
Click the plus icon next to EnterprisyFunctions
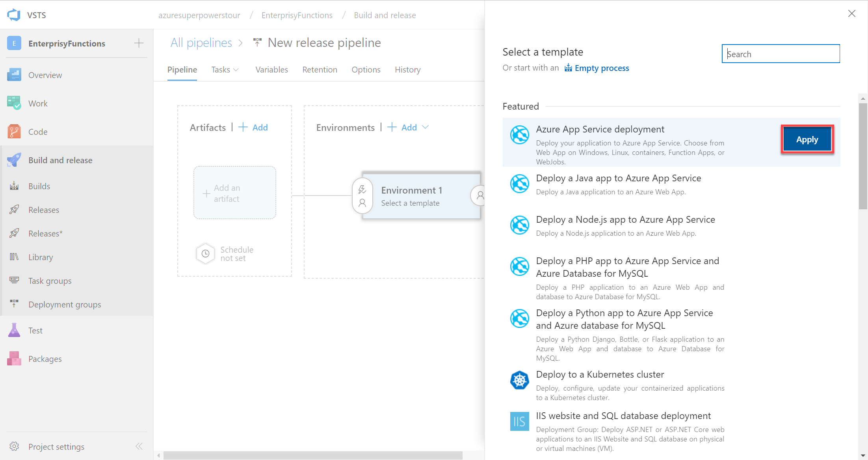click(x=139, y=43)
